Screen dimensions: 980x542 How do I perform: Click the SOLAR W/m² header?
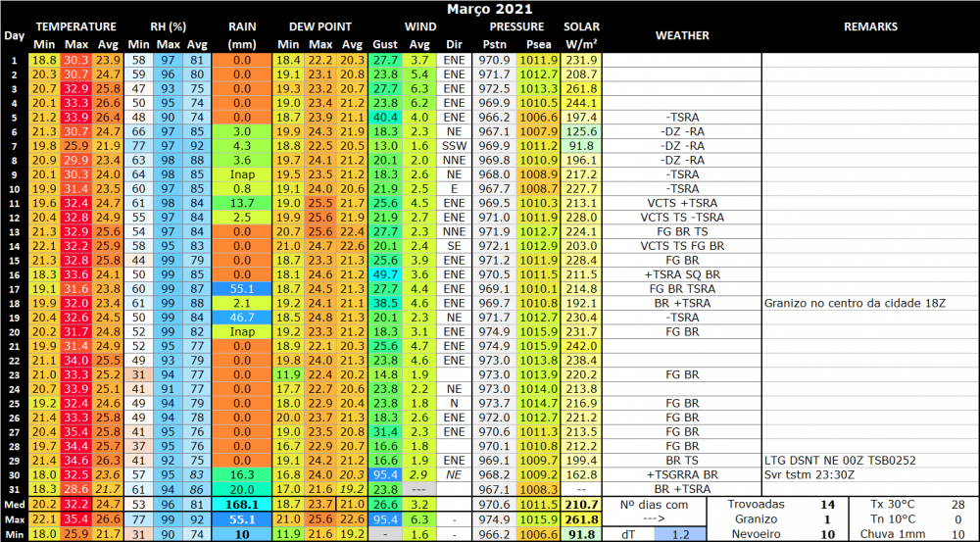click(581, 35)
